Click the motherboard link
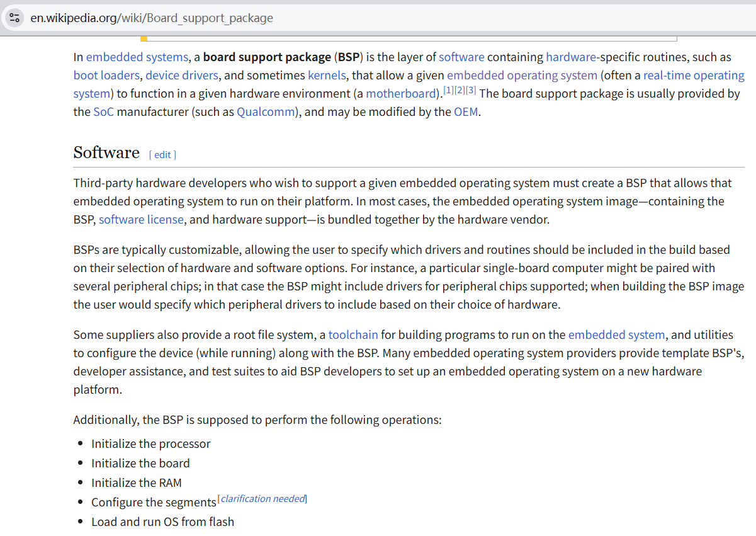The image size is (756, 536). [400, 94]
